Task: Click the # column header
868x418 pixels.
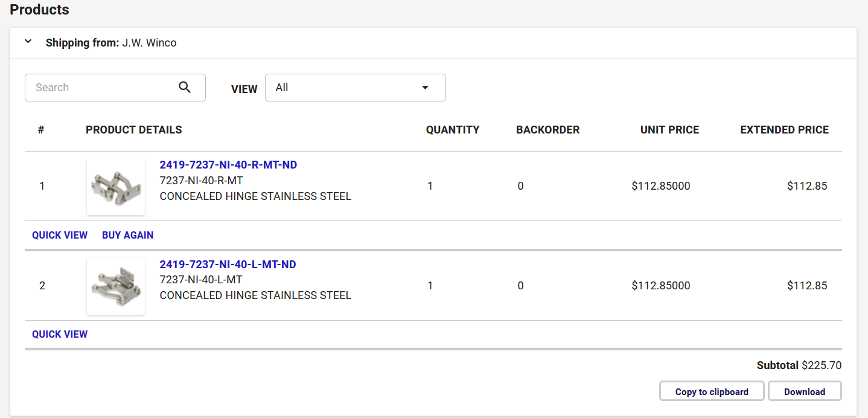Action: pyautogui.click(x=41, y=130)
